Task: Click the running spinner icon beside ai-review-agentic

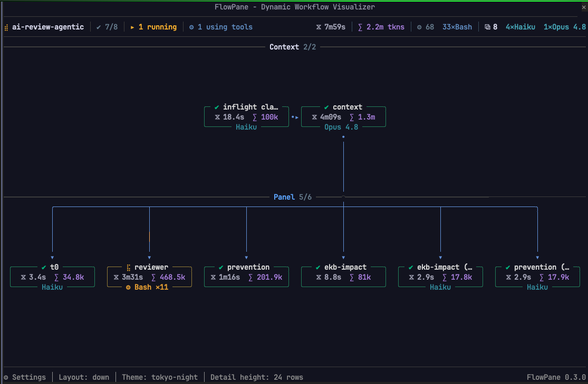Action: (x=6, y=27)
